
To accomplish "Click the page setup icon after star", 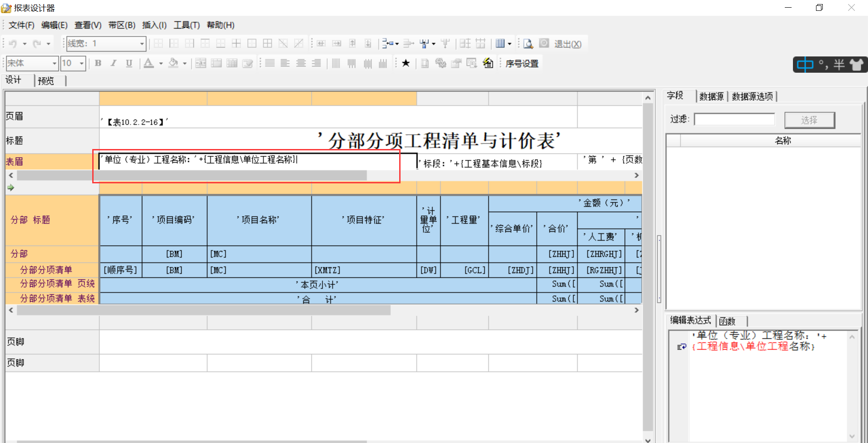I will coord(425,63).
